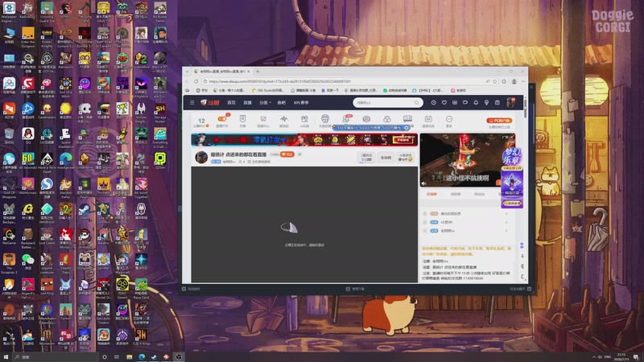Favorite this page with the star icon
The height and width of the screenshot is (362, 644).
(x=495, y=81)
